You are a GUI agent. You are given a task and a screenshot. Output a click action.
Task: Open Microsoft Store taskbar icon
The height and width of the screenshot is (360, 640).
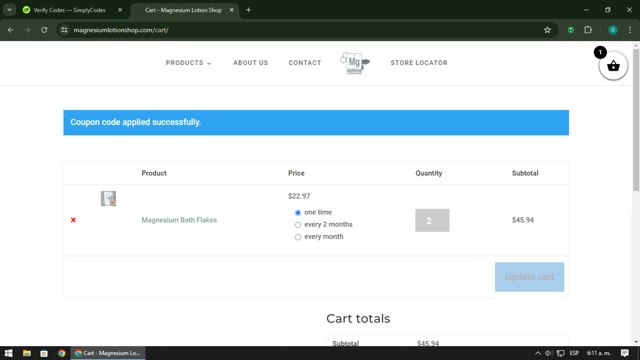coord(44,353)
